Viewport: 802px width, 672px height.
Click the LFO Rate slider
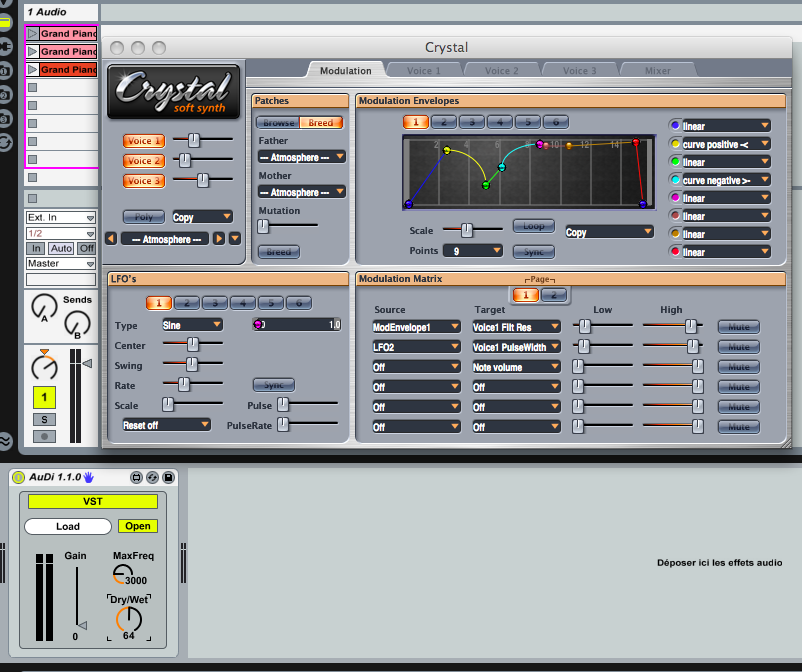pos(183,384)
